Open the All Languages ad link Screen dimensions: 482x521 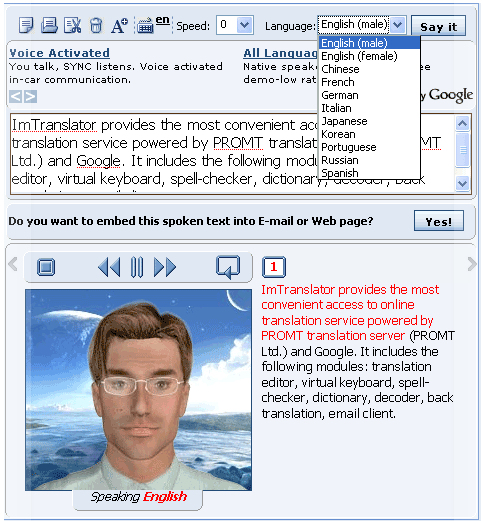(280, 53)
